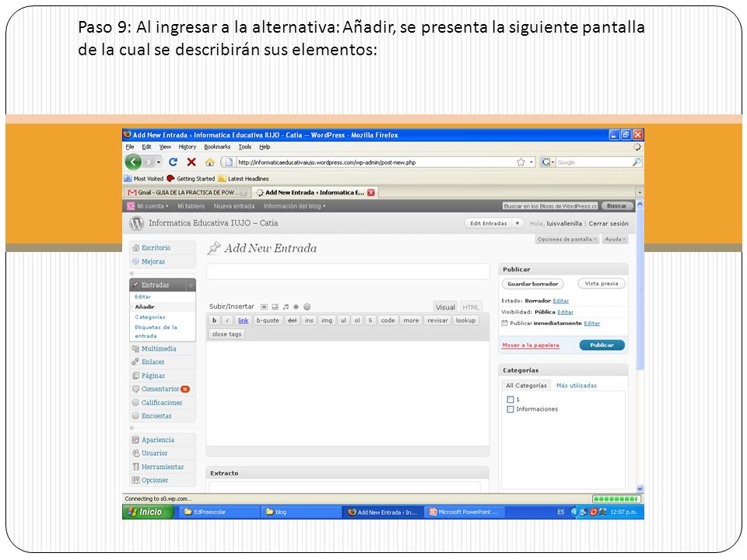Open the Encuestas section
747x560 pixels.
tap(156, 415)
